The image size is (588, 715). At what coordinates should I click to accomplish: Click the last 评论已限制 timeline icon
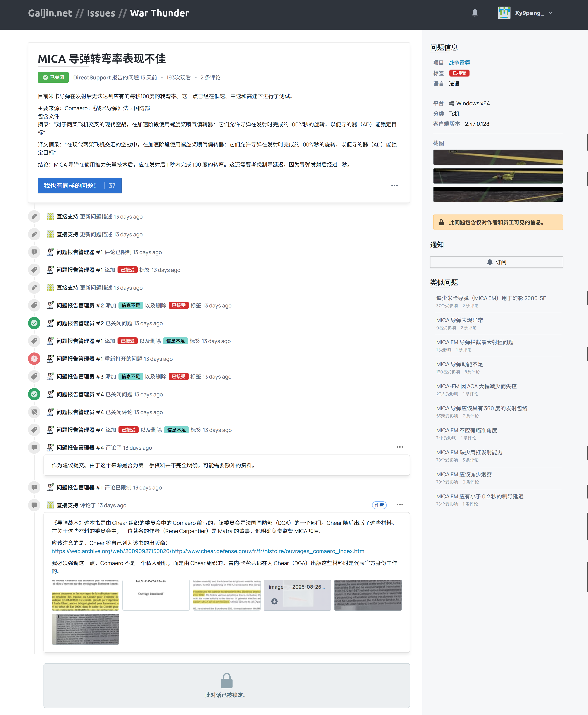(x=34, y=487)
